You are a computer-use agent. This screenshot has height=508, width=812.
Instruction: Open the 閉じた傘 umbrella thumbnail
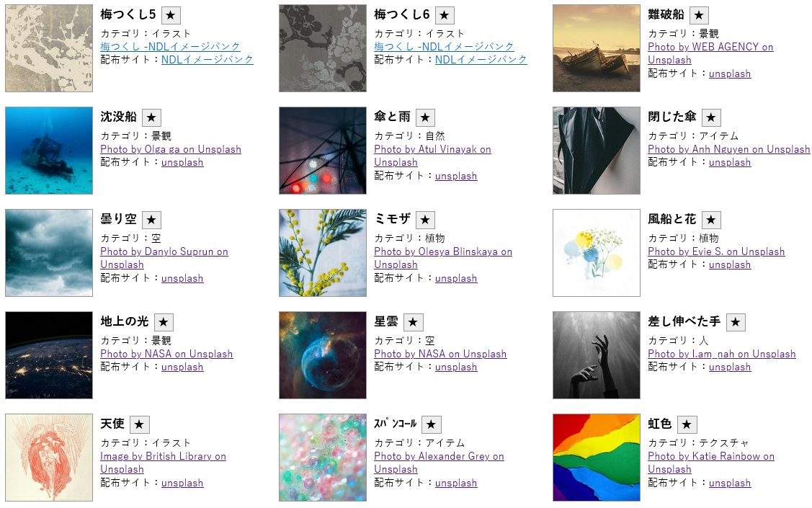pos(597,151)
